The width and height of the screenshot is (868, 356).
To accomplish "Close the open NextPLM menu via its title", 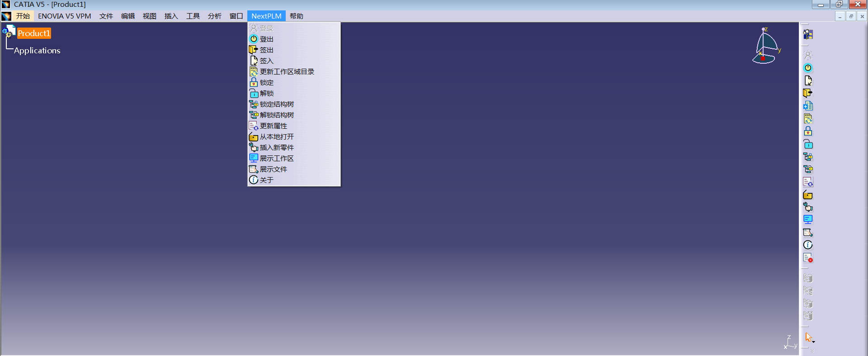I will click(x=266, y=16).
